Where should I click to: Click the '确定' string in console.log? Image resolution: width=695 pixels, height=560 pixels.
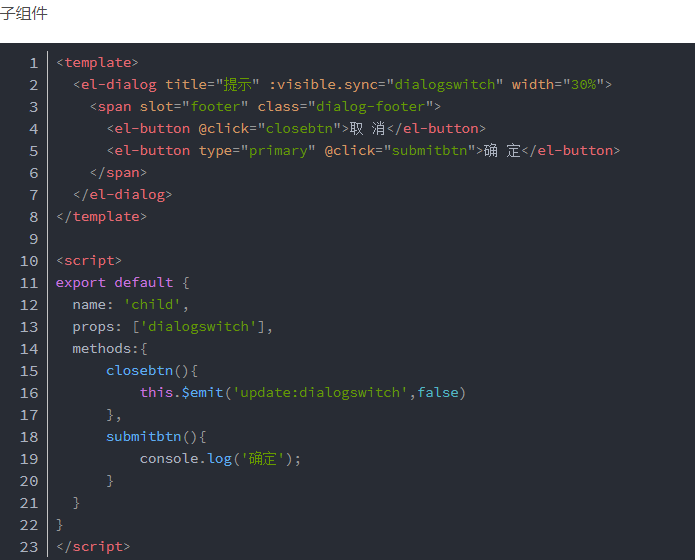(262, 458)
